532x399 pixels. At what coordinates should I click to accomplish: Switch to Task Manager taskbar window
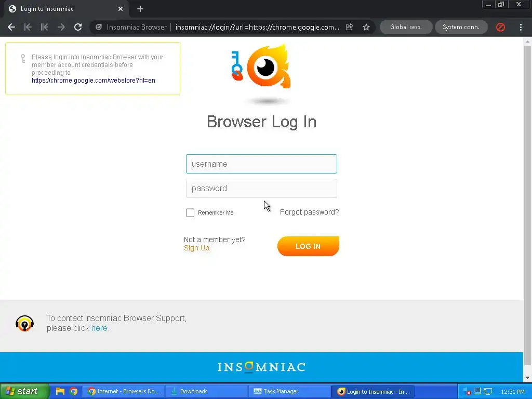[290, 392]
